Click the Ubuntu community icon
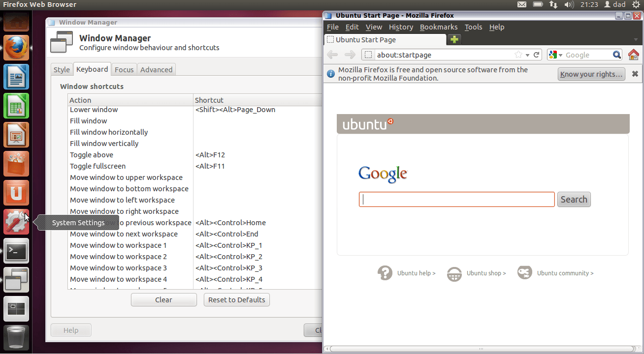644x354 pixels. pos(525,272)
